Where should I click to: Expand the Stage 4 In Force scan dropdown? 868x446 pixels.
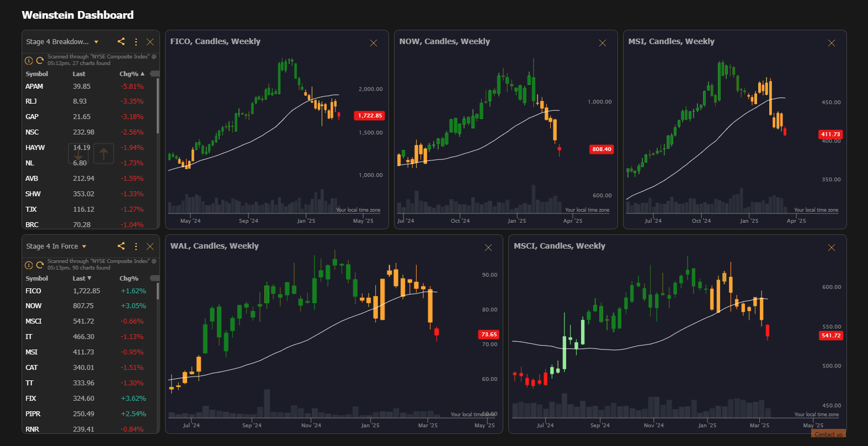pyautogui.click(x=84, y=246)
